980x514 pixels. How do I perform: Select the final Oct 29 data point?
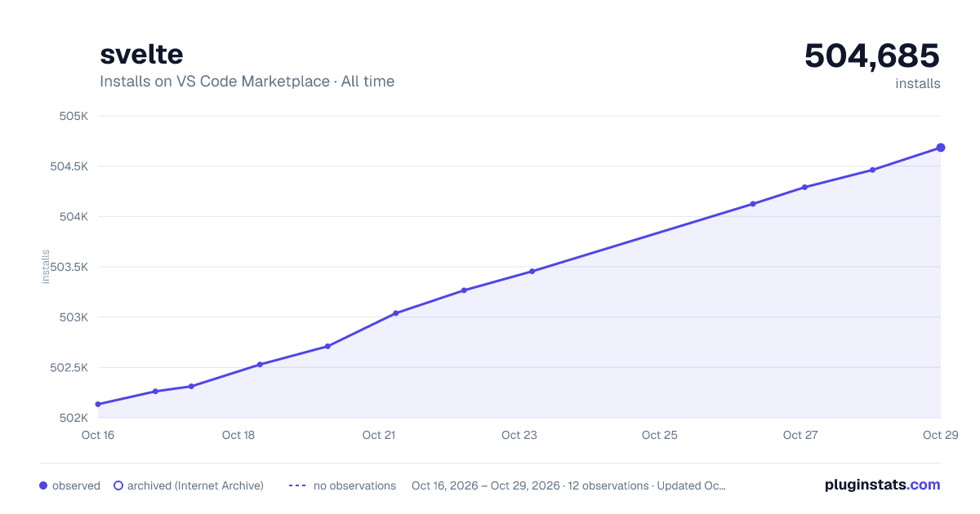[x=941, y=148]
